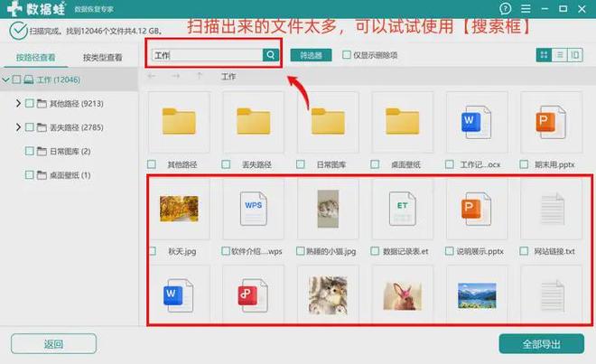
Task: Expand the 丢失路径 (2785) tree node
Action: point(18,127)
